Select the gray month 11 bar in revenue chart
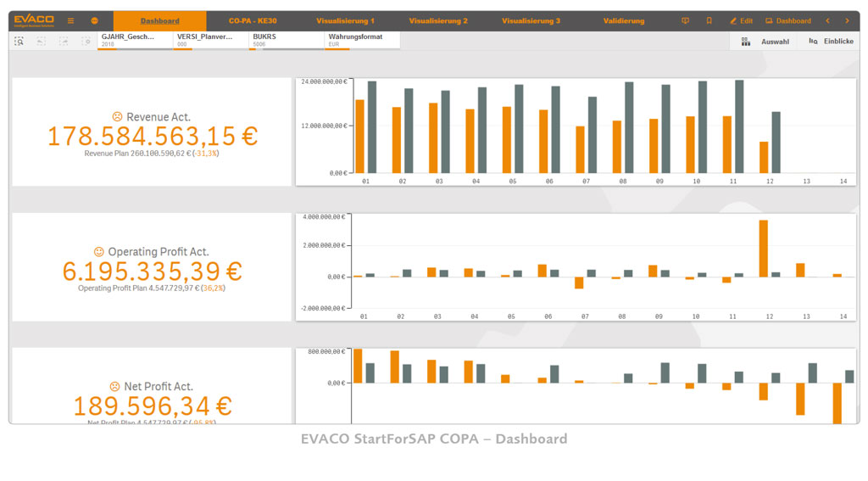 739,126
